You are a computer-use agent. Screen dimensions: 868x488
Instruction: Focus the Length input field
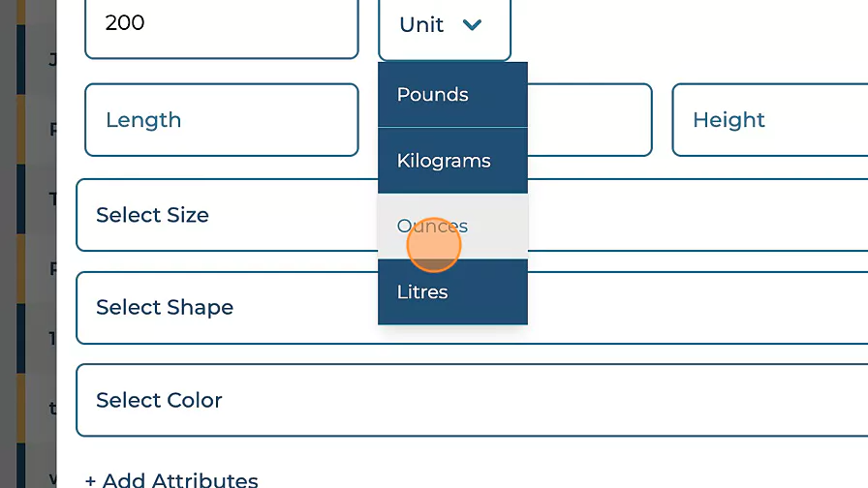coord(221,120)
